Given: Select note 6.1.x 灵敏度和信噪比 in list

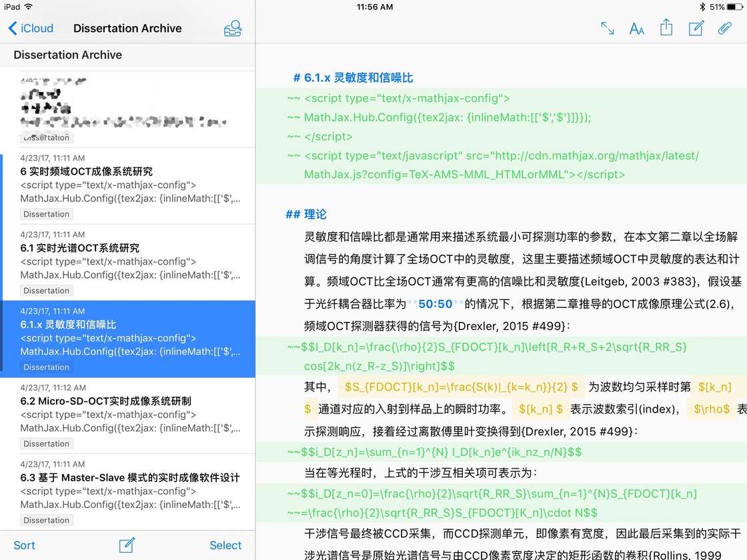Looking at the screenshot, I should (129, 339).
